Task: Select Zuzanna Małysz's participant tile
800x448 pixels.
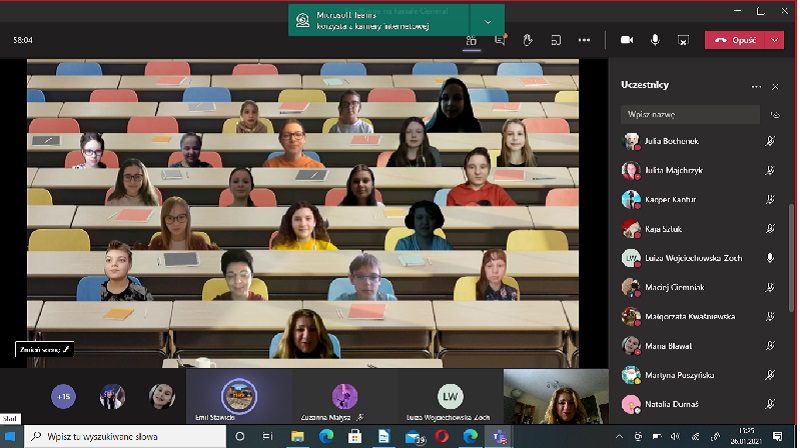Action: (x=345, y=396)
